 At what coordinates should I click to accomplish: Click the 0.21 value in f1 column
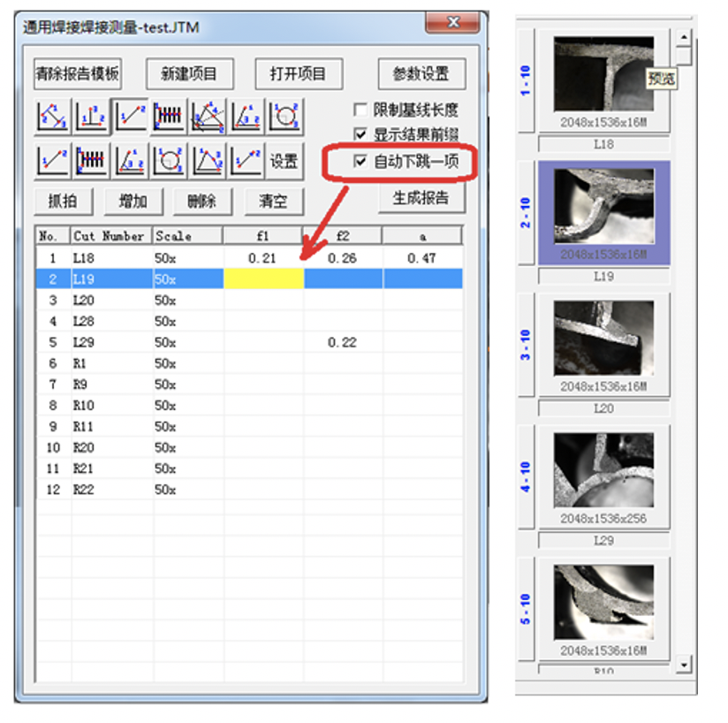[x=262, y=258]
